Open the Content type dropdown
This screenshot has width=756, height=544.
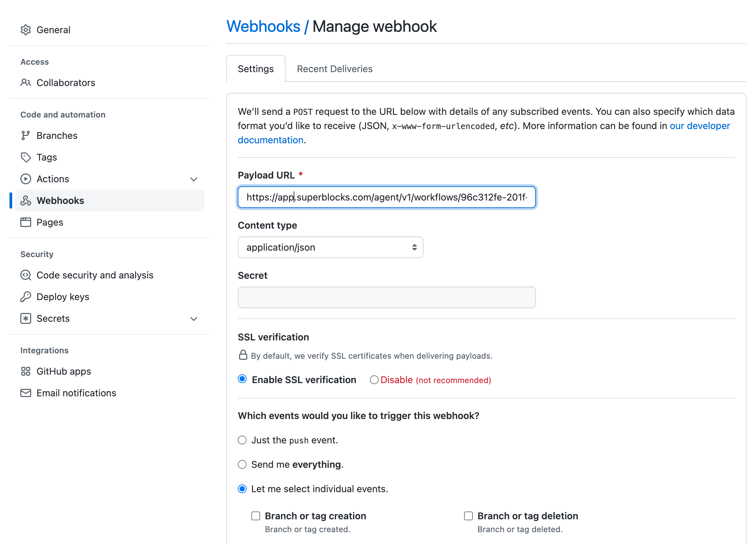coord(330,247)
